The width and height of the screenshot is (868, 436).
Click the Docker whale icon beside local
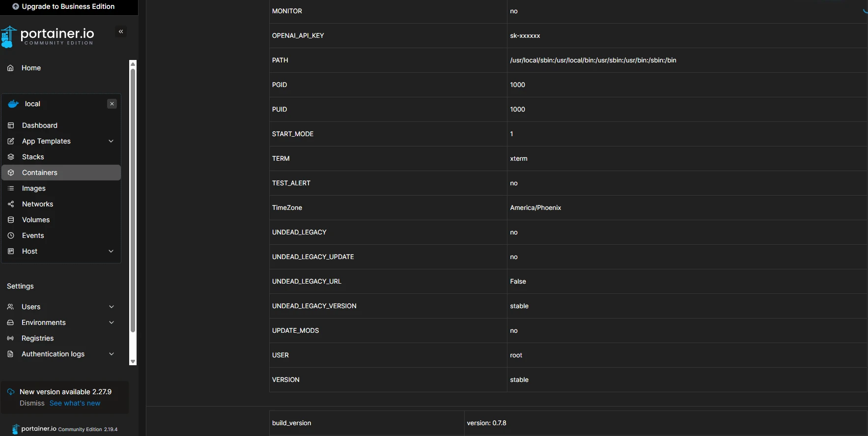[13, 104]
